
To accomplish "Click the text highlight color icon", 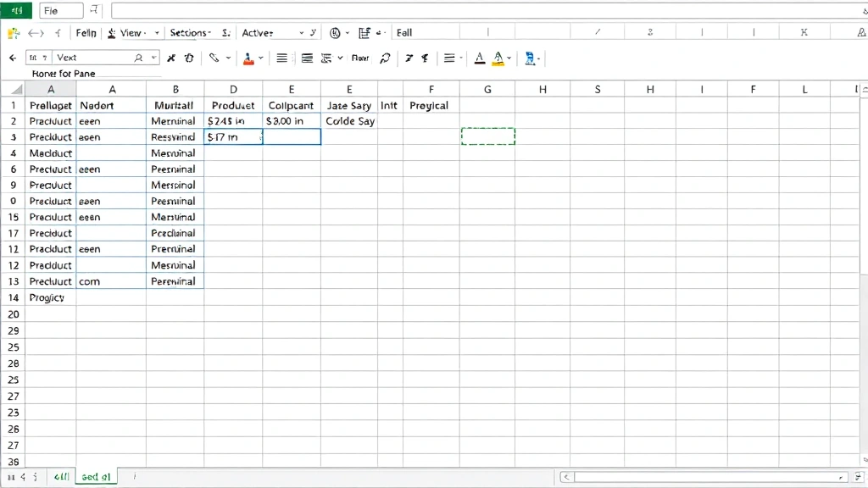I will pos(498,58).
